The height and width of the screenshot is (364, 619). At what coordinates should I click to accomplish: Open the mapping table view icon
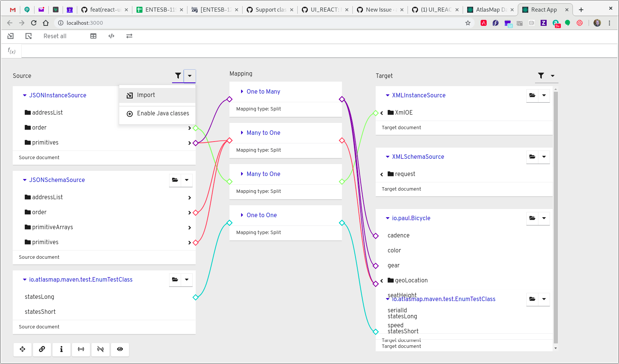(93, 36)
